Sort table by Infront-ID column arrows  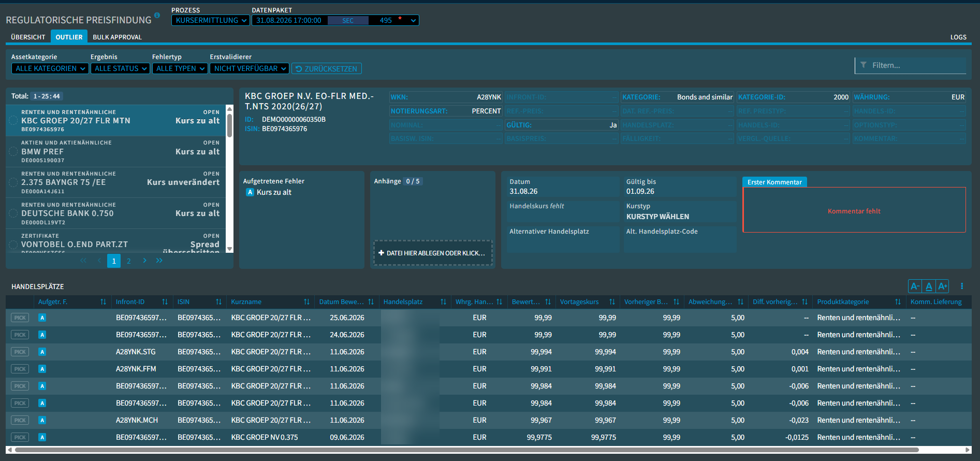[165, 301]
